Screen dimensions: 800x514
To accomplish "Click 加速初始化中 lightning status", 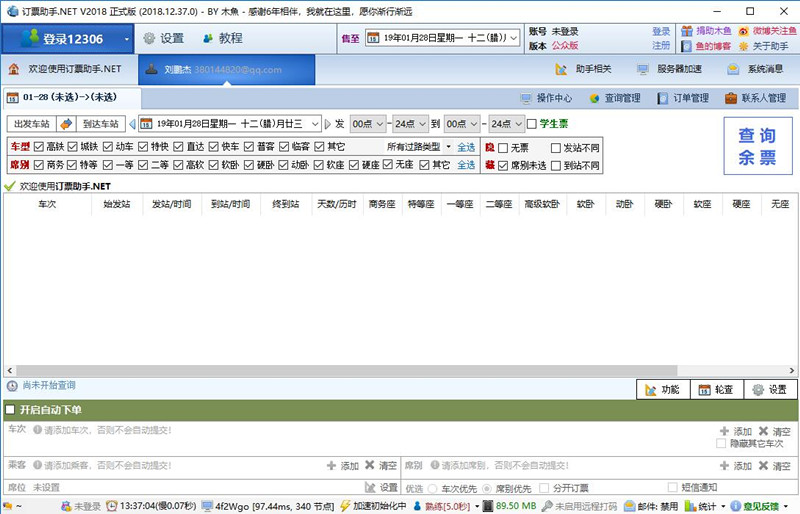I will point(373,506).
